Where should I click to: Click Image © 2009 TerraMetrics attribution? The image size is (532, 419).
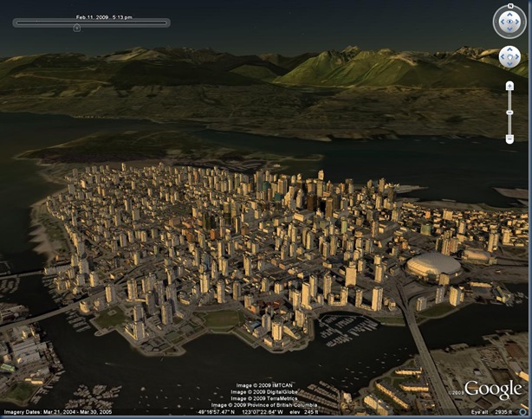264,398
